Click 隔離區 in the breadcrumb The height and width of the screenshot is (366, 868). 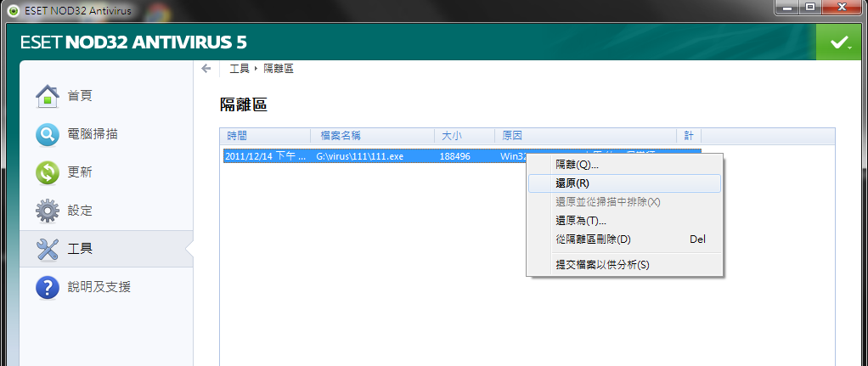(x=278, y=69)
